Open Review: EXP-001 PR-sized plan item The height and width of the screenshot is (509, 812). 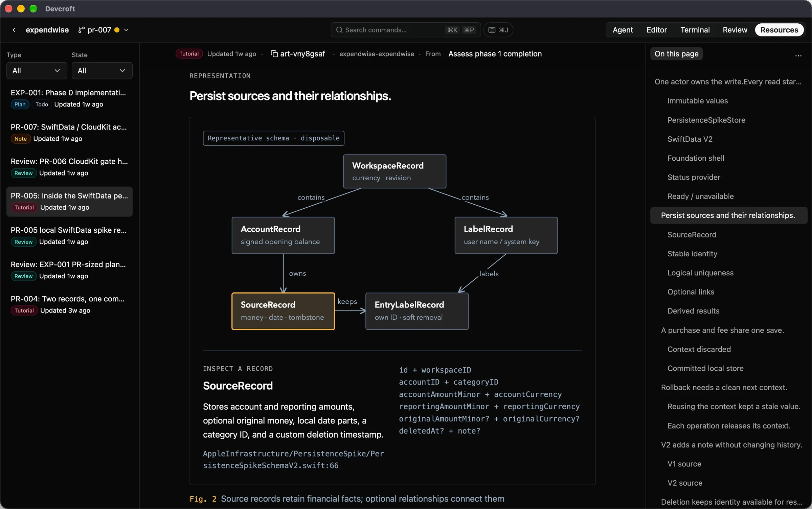click(x=69, y=270)
